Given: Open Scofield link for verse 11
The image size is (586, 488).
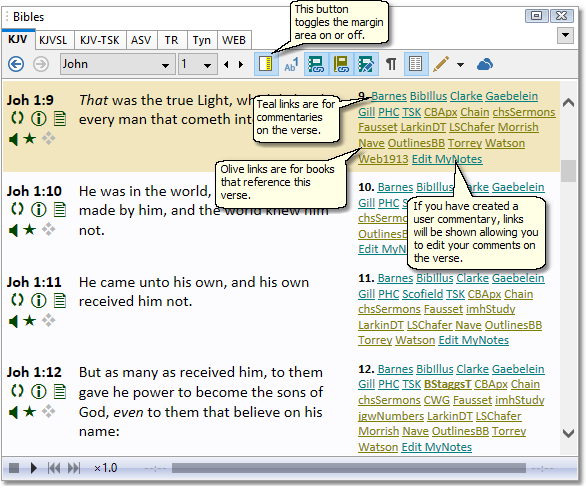Looking at the screenshot, I should click(x=422, y=294).
